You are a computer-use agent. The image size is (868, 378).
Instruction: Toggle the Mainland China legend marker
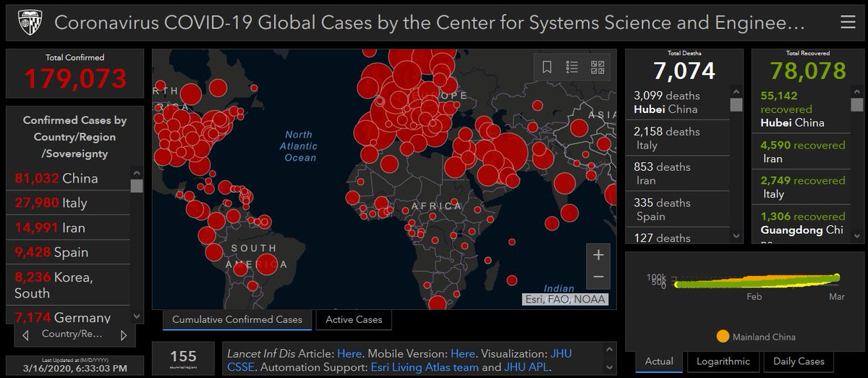[x=722, y=337]
